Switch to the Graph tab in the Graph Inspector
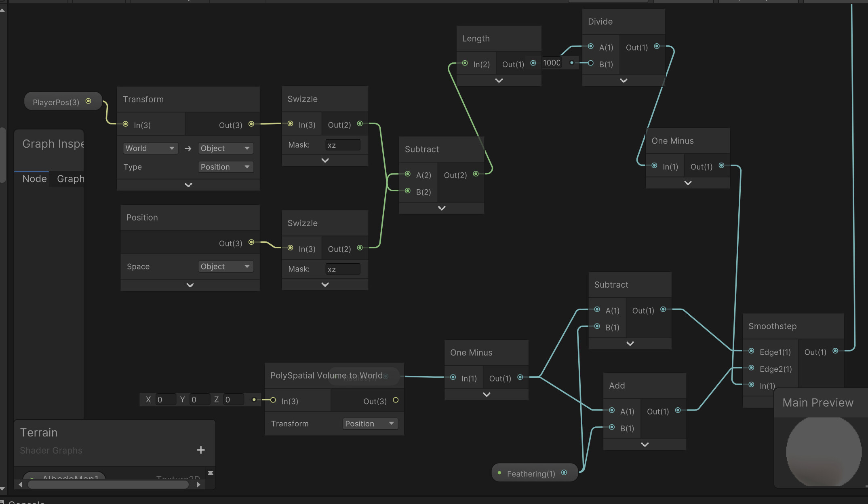 point(71,178)
